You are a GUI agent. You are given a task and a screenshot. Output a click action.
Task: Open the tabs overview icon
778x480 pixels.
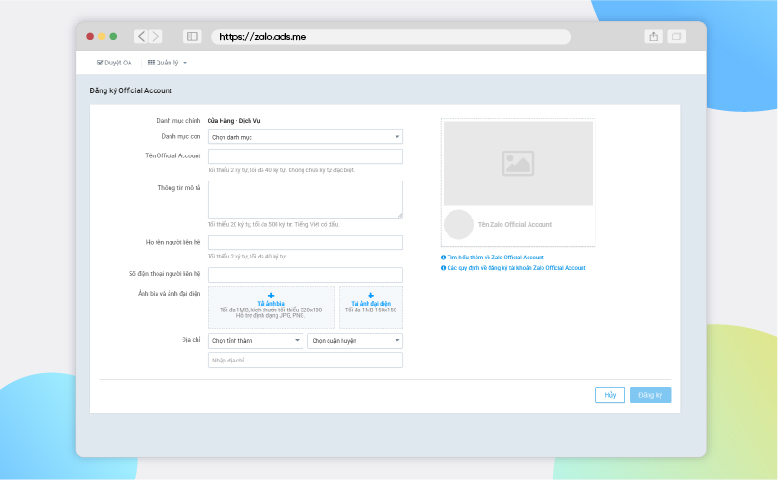676,36
